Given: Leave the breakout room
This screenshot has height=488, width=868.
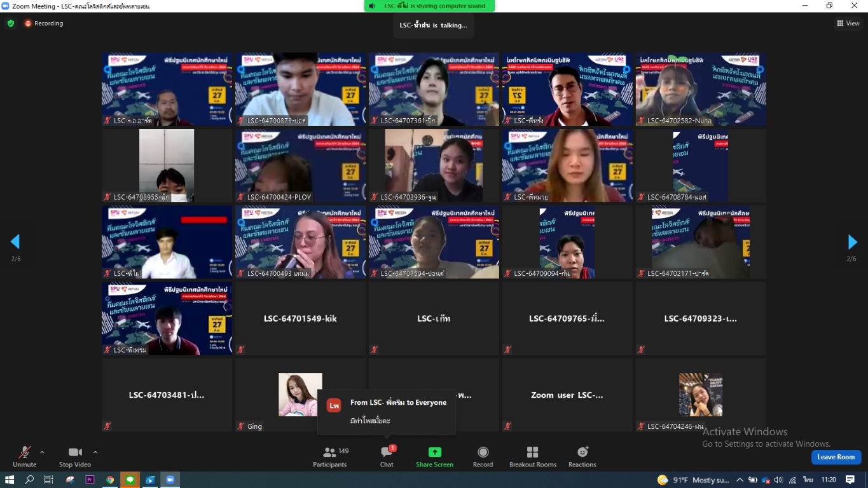Looking at the screenshot, I should click(x=836, y=457).
